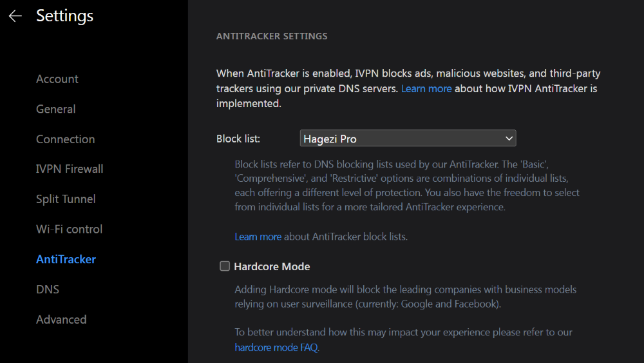Open the hardcore mode FAQ link
Screen dimensions: 644x363
[x=276, y=348]
